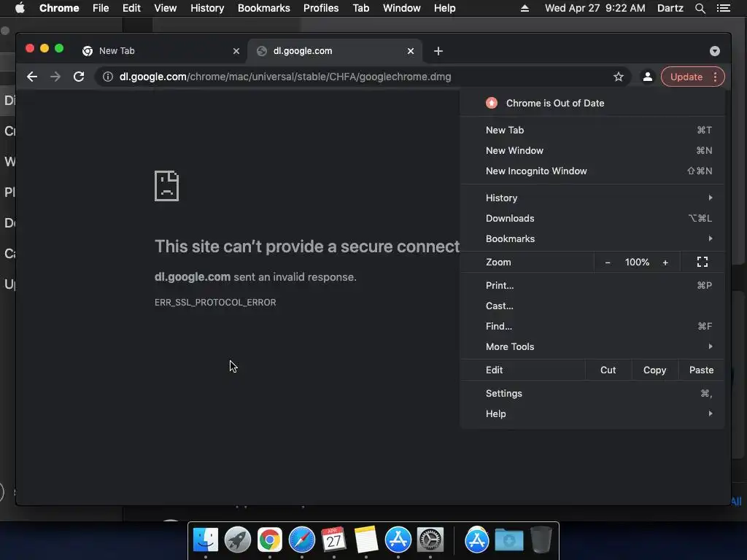Viewport: 747px width, 560px height.
Task: Open Settings from the Chrome menu
Action: pyautogui.click(x=592, y=393)
